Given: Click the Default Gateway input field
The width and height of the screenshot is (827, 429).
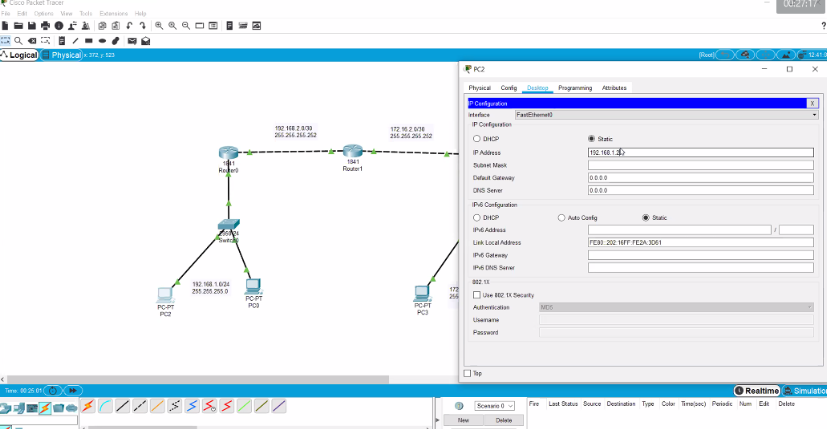Looking at the screenshot, I should [x=700, y=177].
